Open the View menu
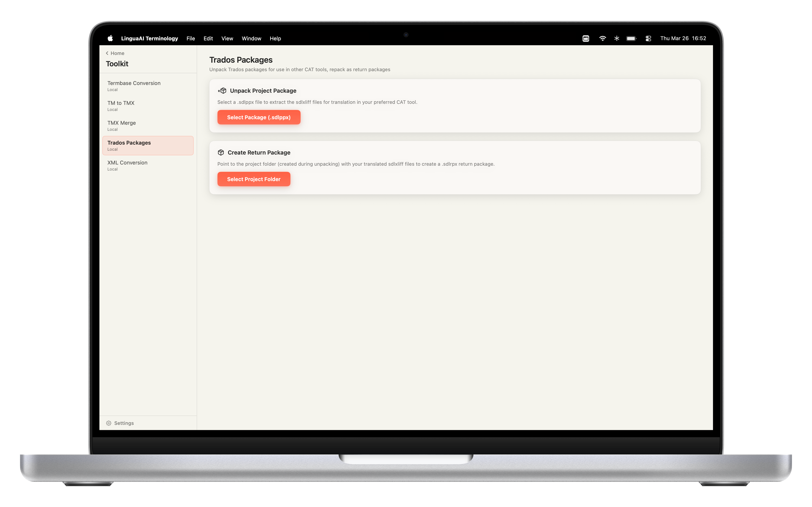The height and width of the screenshot is (507, 812). (227, 38)
